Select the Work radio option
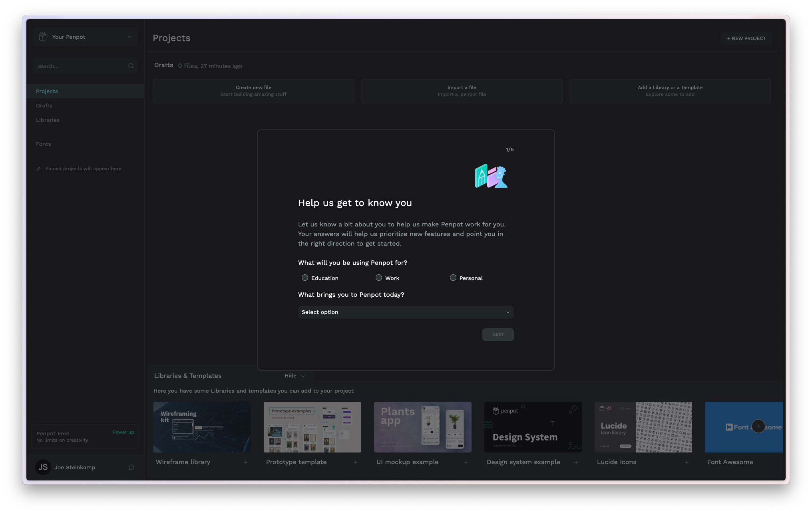Screen dimensions: 812x514 (379, 278)
